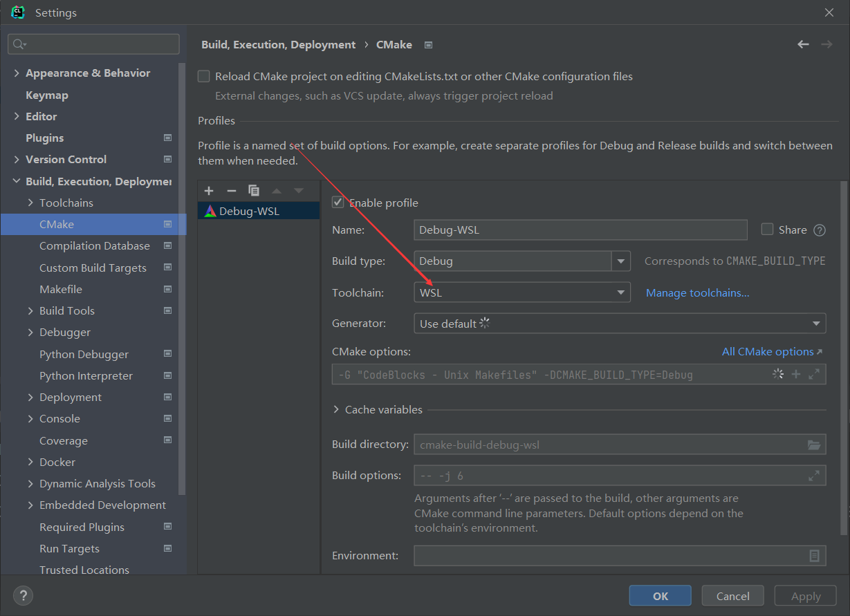Move profile up arrow

[277, 191]
